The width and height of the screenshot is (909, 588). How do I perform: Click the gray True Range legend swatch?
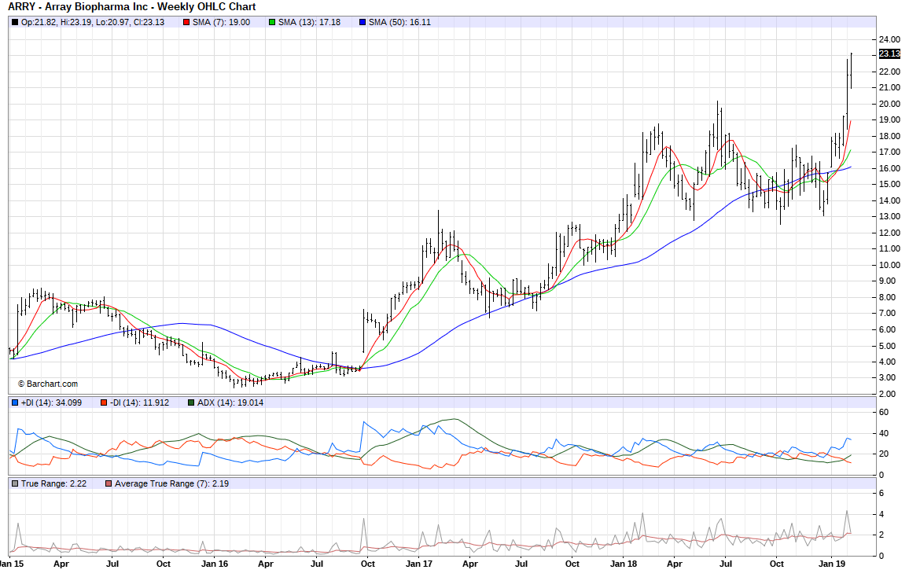pyautogui.click(x=15, y=483)
